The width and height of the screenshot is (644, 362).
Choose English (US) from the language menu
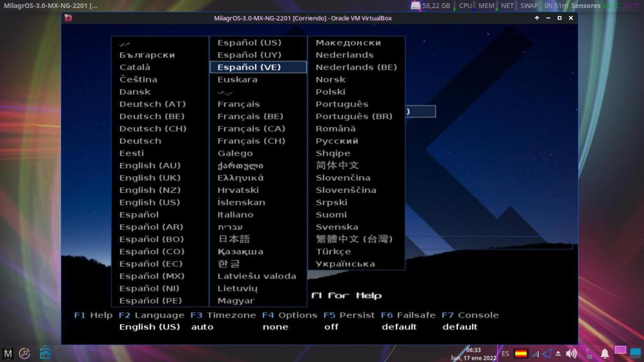[x=149, y=202]
